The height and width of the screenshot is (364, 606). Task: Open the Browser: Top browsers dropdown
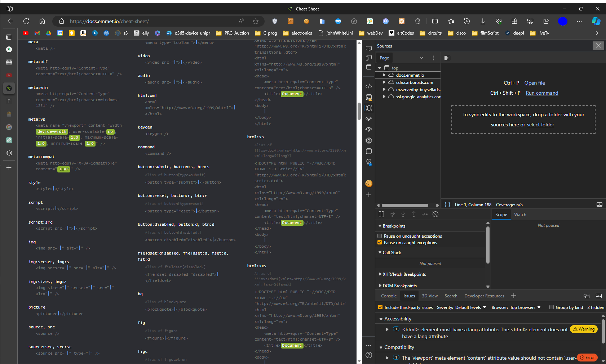click(x=525, y=307)
